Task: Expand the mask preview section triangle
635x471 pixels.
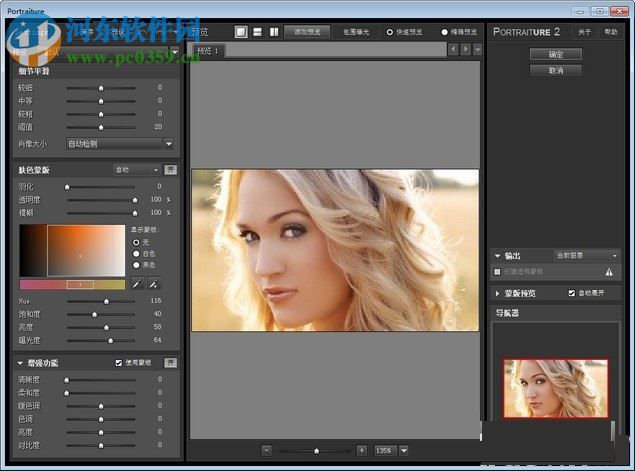Action: (x=497, y=293)
